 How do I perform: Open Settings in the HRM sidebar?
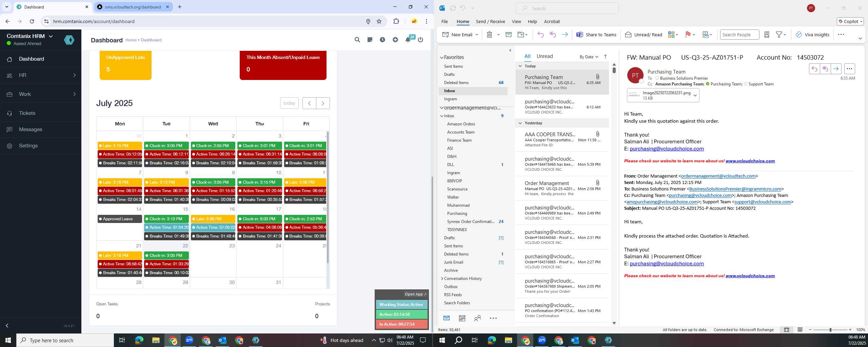pos(41,146)
